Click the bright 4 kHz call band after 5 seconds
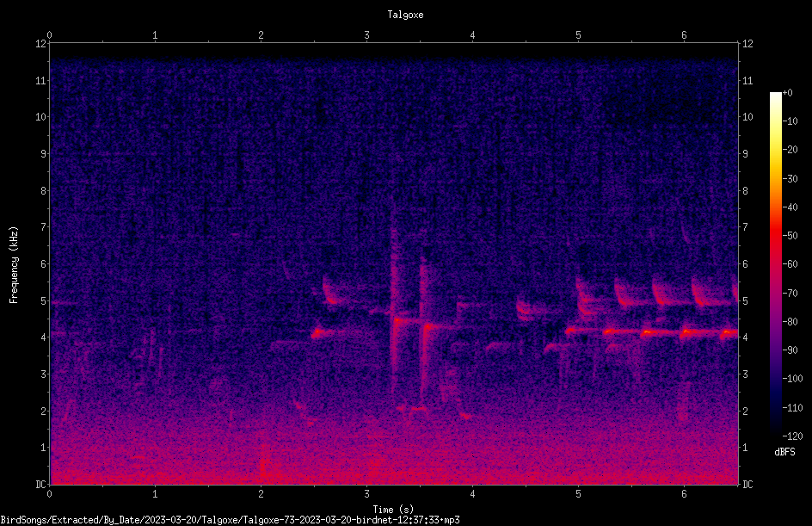 (651, 331)
